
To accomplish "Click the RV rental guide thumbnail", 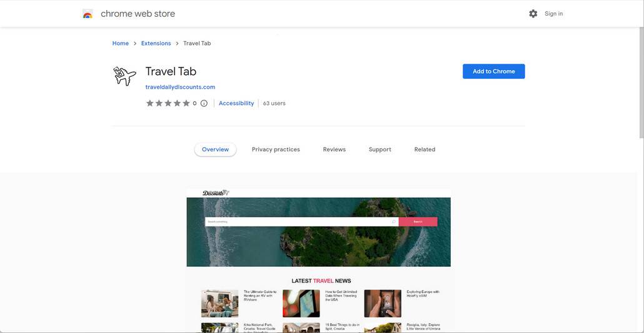I will tap(219, 304).
